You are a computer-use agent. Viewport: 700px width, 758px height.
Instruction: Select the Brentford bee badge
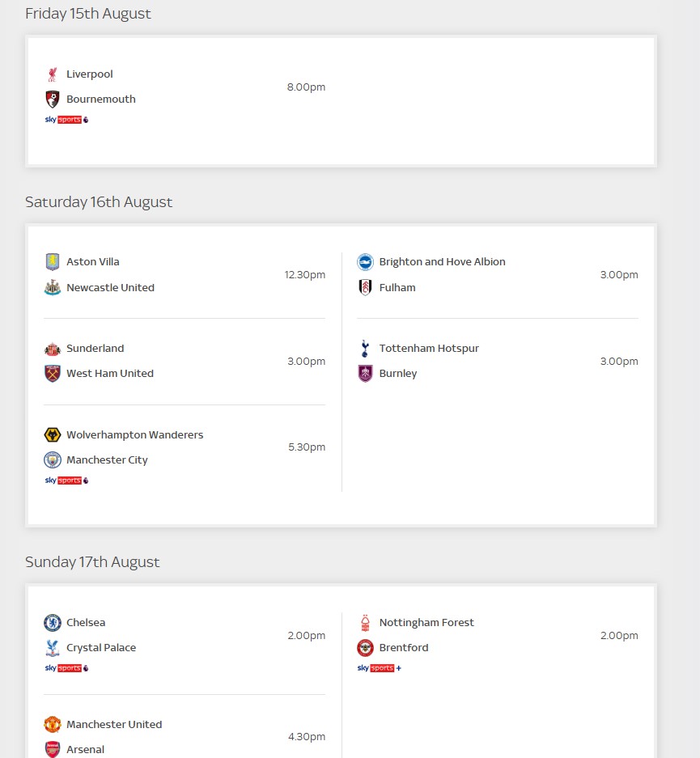365,648
